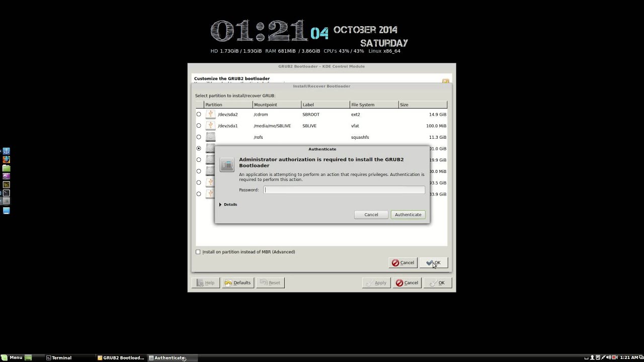Image resolution: width=644 pixels, height=362 pixels.
Task: Click the user icon in system tray
Action: click(592, 357)
